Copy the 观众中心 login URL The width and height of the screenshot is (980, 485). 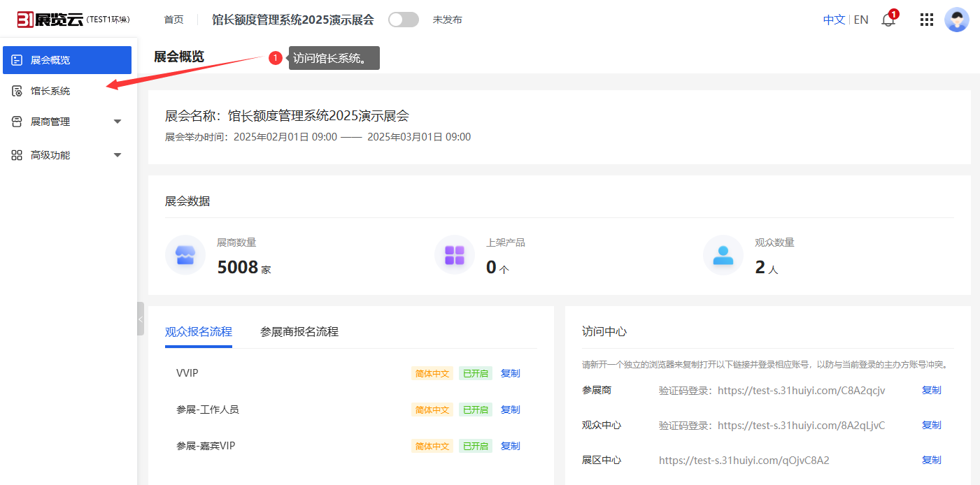(931, 425)
